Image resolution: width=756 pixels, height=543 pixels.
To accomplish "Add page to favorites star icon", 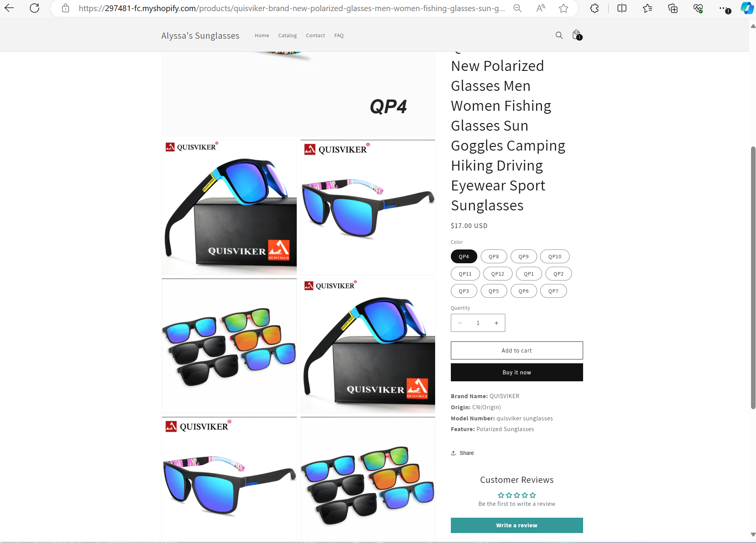I will pyautogui.click(x=563, y=8).
